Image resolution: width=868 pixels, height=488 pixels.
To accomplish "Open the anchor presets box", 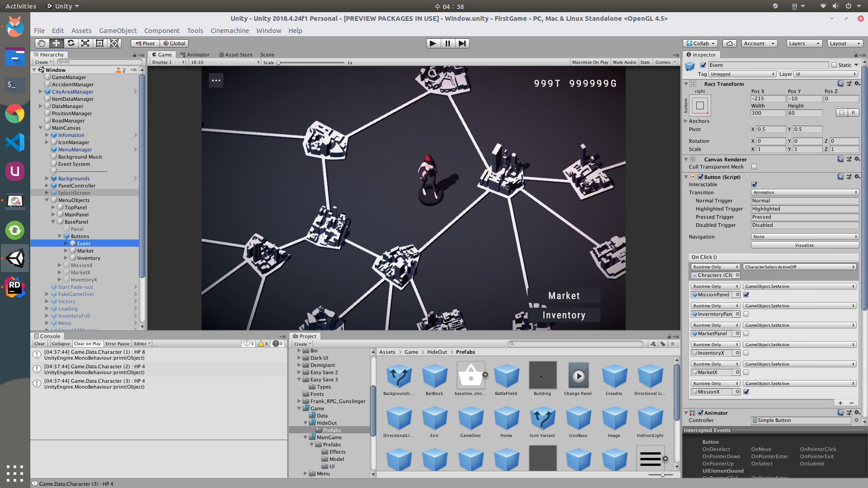I will 700,106.
